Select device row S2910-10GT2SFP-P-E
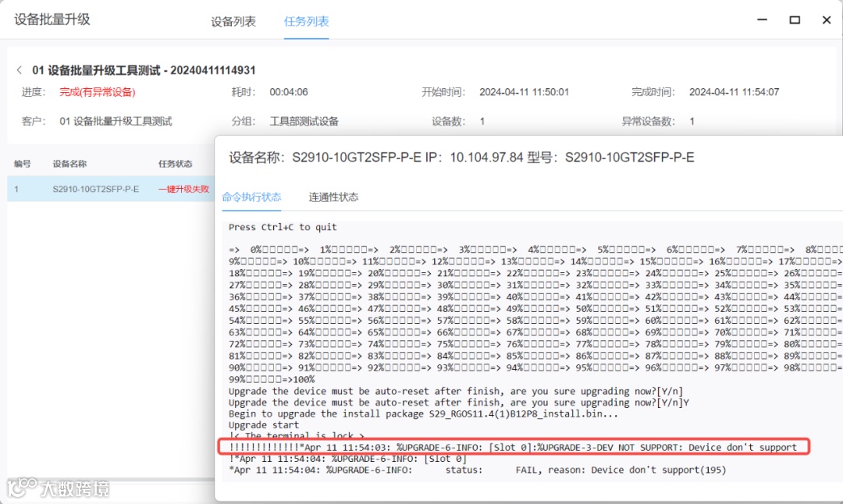Image resolution: width=843 pixels, height=504 pixels. pos(111,189)
